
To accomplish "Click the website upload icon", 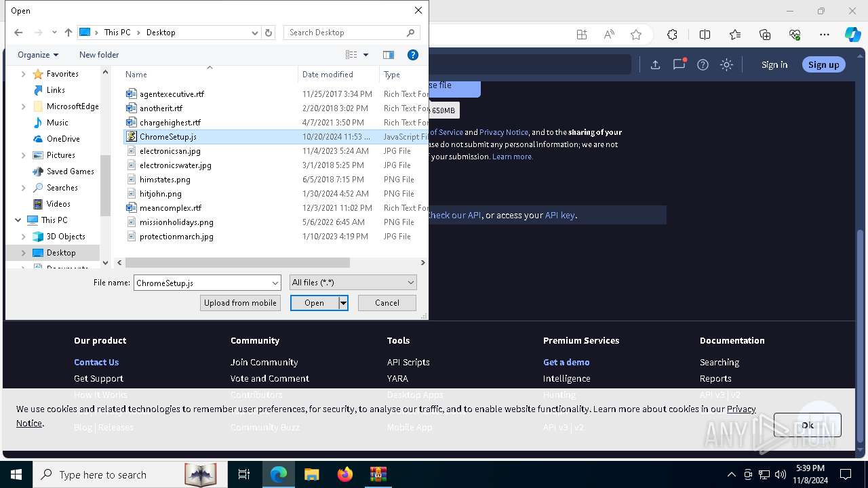I will (655, 64).
